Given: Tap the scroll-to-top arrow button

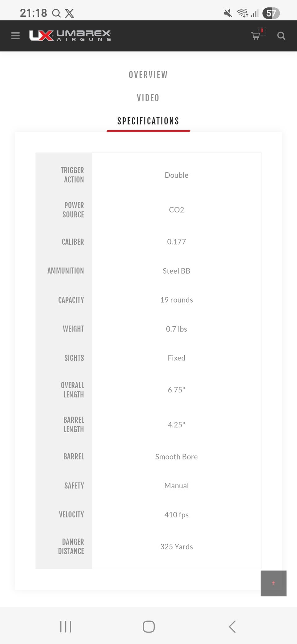Looking at the screenshot, I should point(273,583).
